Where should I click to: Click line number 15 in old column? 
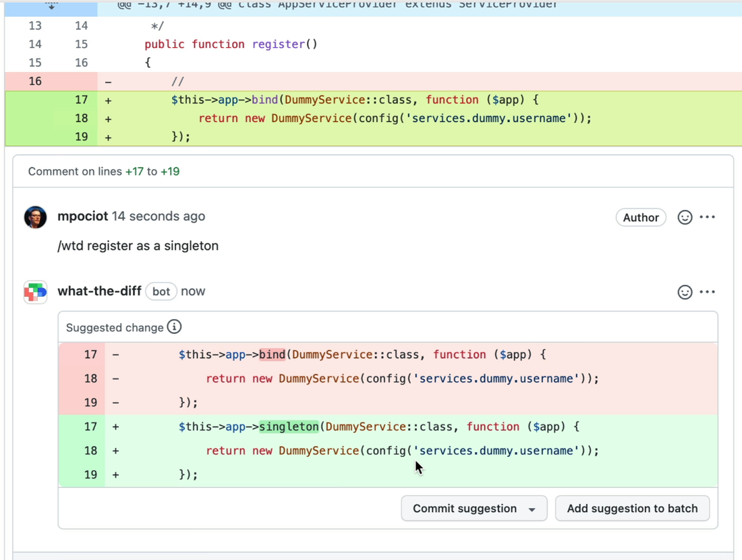click(35, 63)
